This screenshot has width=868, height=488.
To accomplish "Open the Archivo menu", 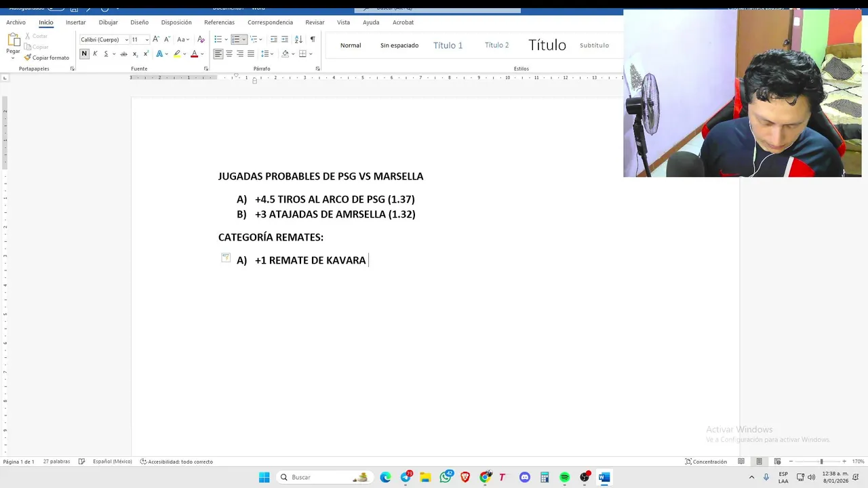I will [x=16, y=22].
